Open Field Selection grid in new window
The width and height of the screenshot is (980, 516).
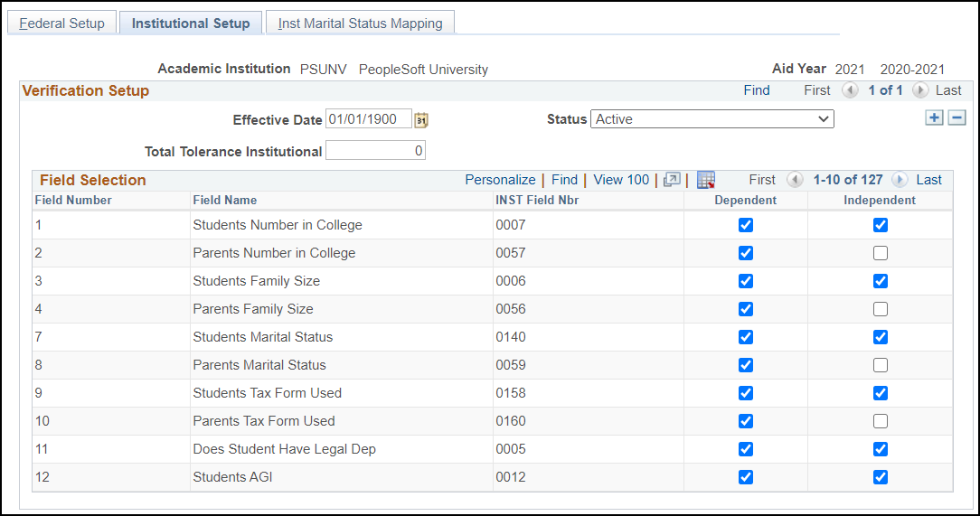click(x=672, y=180)
